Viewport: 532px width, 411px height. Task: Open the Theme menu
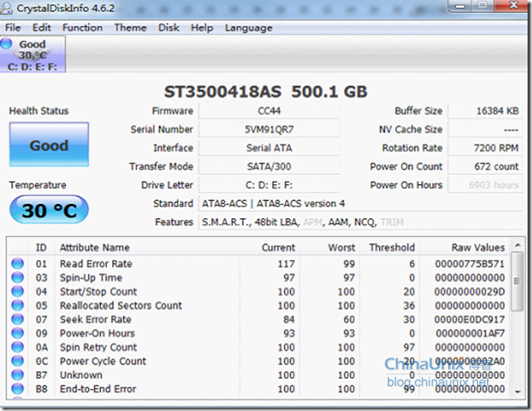131,27
